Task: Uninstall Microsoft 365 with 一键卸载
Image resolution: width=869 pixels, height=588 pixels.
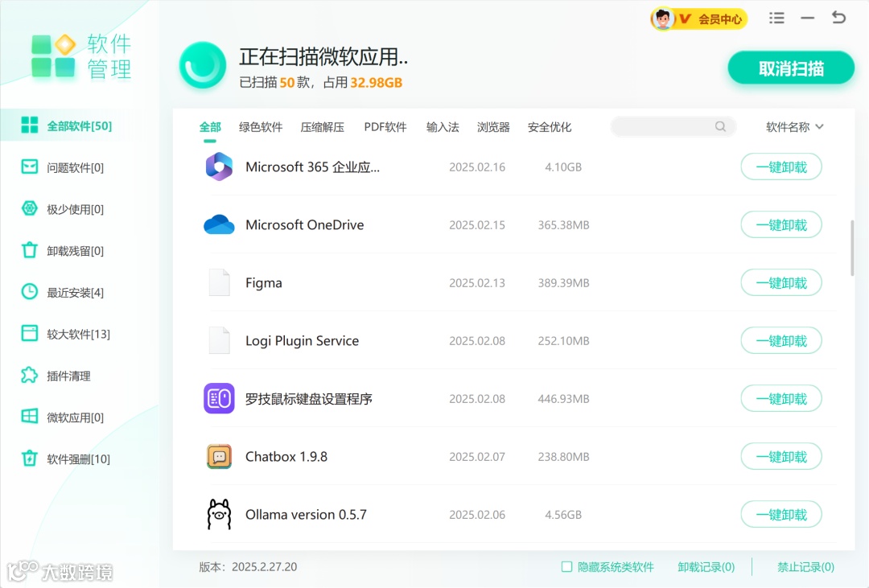Action: [780, 167]
